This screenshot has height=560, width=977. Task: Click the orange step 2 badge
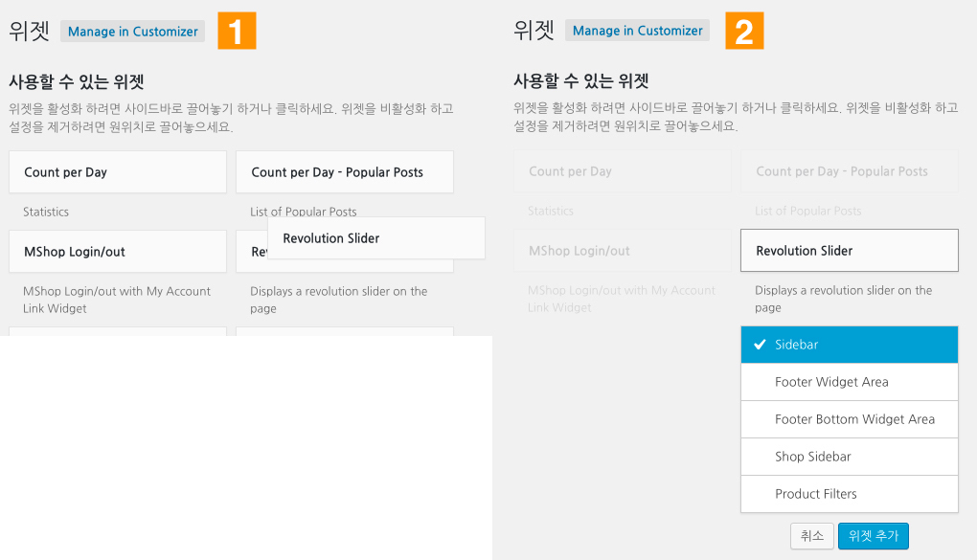pos(744,31)
